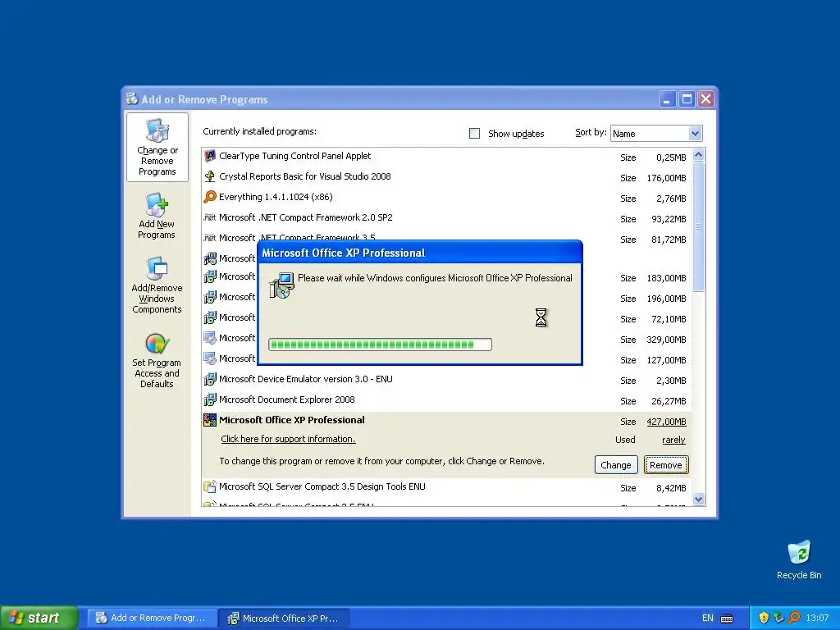The image size is (840, 630).
Task: Select the Microsoft Office XP Professional entry name
Action: (x=292, y=421)
